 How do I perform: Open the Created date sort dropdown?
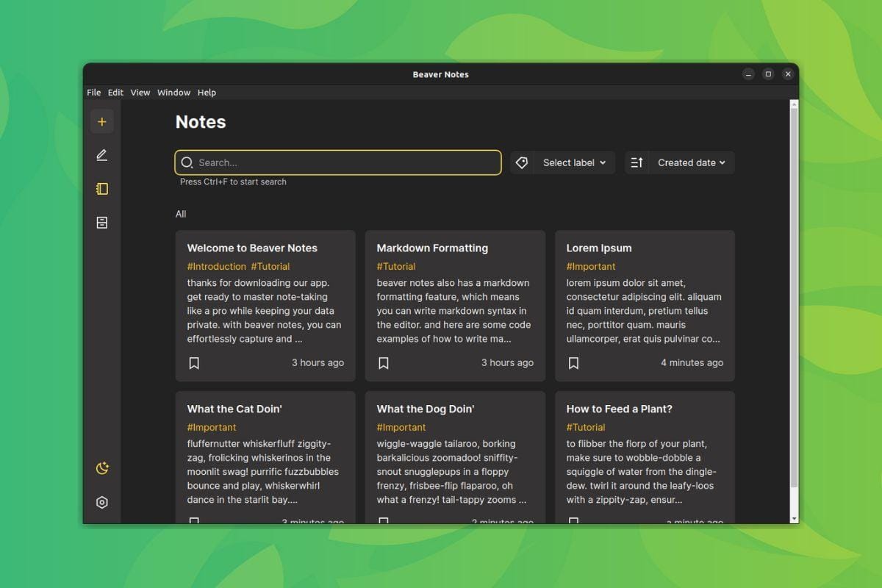(691, 162)
